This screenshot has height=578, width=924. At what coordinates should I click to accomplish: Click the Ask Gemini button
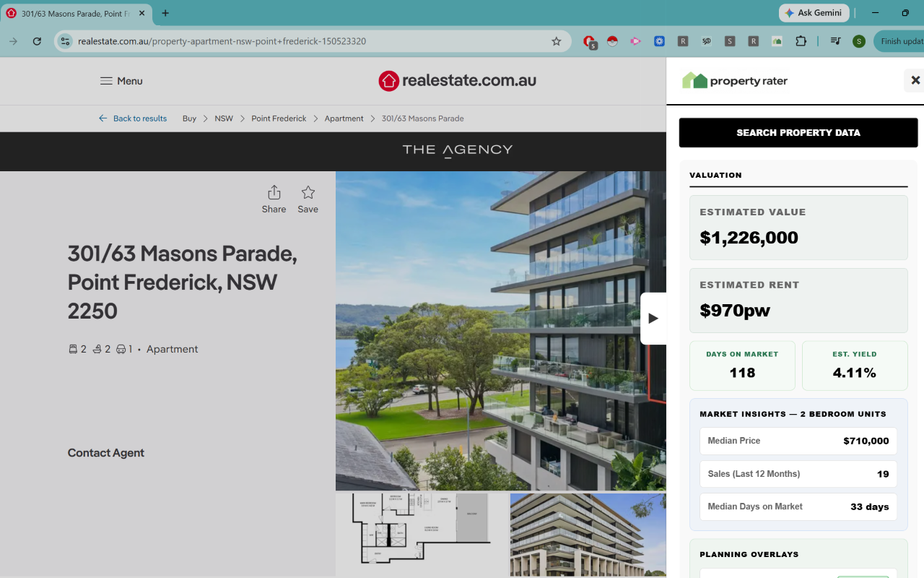click(x=814, y=13)
